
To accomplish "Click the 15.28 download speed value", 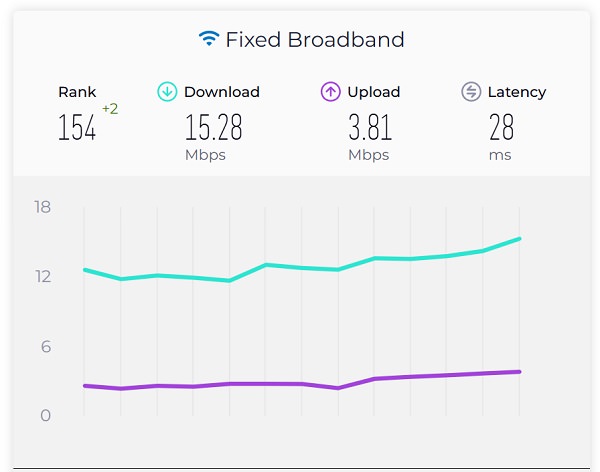I will click(x=214, y=127).
